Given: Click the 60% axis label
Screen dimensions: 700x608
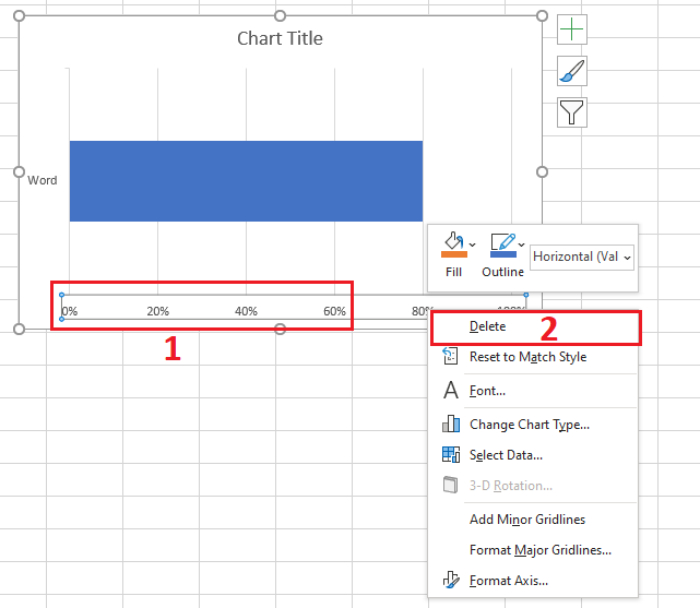Looking at the screenshot, I should pyautogui.click(x=334, y=311).
